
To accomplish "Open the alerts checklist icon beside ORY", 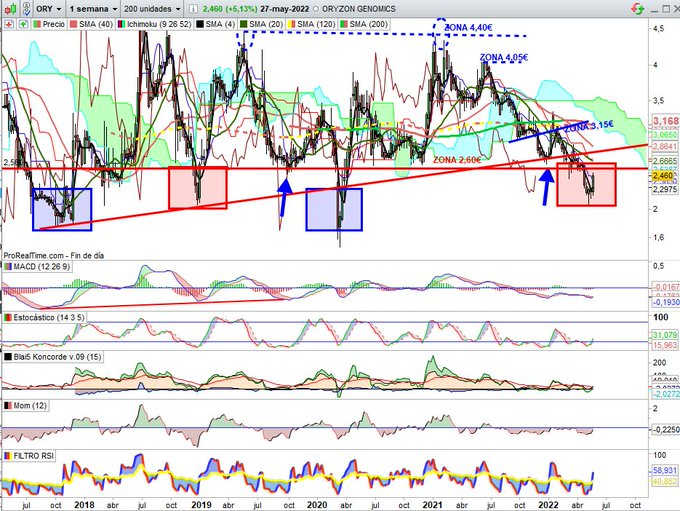I will [x=27, y=8].
